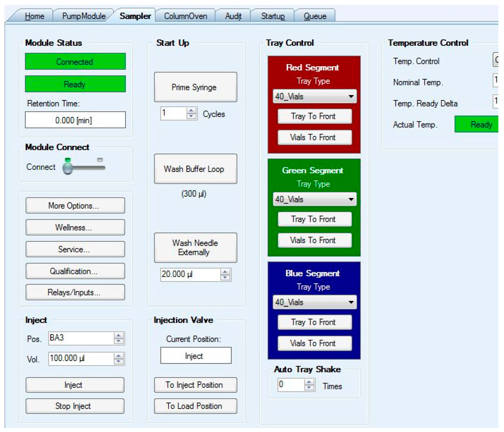Increase Auto Tray Shake times
Viewport: 504px width, 432px height.
point(309,382)
